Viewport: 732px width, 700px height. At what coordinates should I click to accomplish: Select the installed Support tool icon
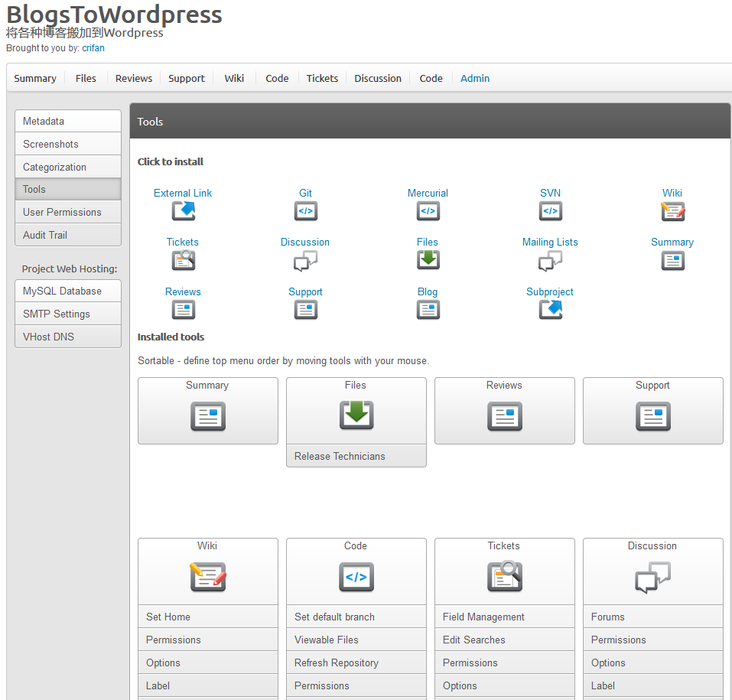(653, 416)
